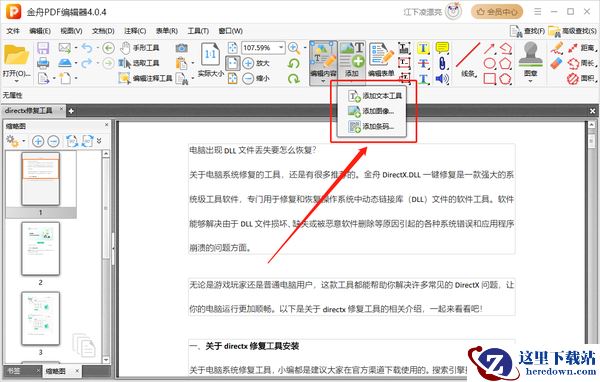
Task: Click the 缩小 zoom out button
Action: (256, 78)
